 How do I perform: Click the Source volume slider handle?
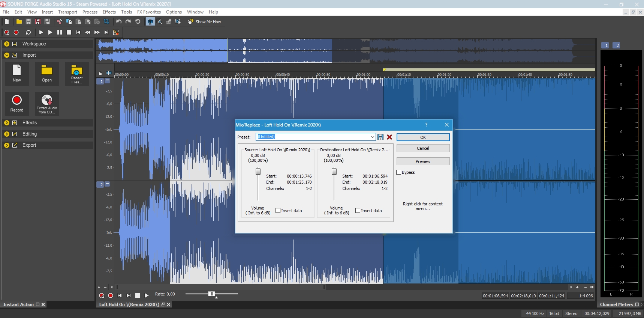(x=258, y=172)
